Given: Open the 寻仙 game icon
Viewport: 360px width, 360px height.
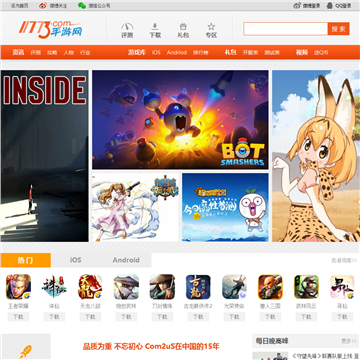Looking at the screenshot, I should 342,287.
